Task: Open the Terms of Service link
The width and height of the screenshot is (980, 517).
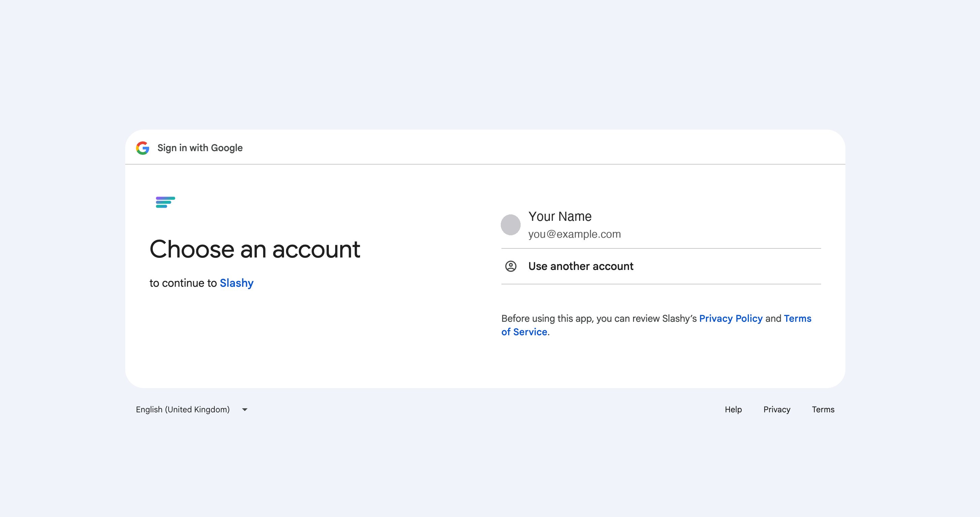Action: [x=656, y=325]
